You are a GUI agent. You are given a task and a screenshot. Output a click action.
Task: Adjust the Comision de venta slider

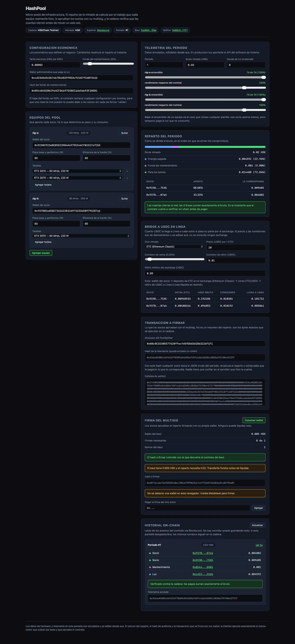coord(174,259)
